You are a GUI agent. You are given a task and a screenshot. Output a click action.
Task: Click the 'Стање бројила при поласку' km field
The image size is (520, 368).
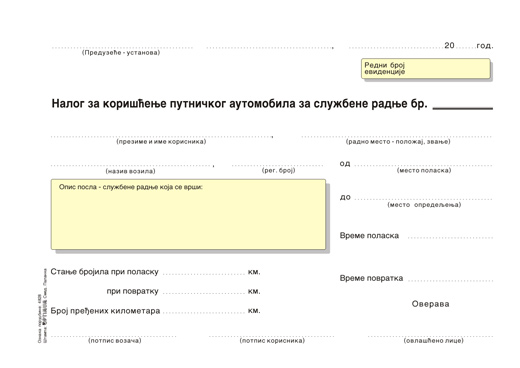(204, 274)
